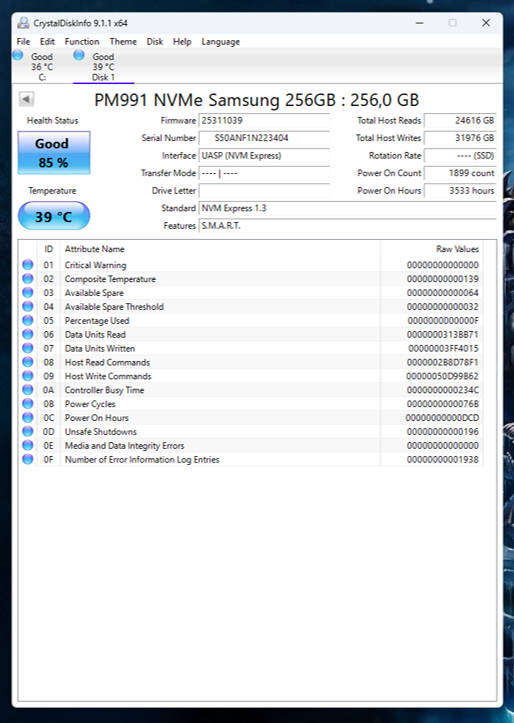
Task: Click the Interface field UASP (NVM Express)
Action: tap(264, 155)
